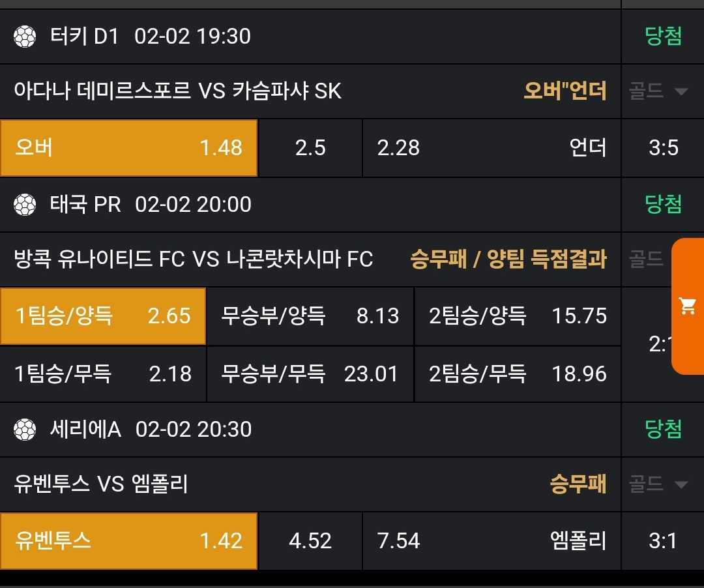Select the 오버 1.48 bet option

point(128,148)
